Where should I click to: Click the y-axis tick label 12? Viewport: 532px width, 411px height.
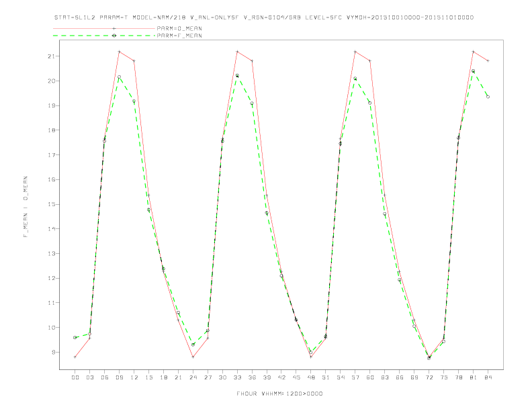pyautogui.click(x=51, y=279)
